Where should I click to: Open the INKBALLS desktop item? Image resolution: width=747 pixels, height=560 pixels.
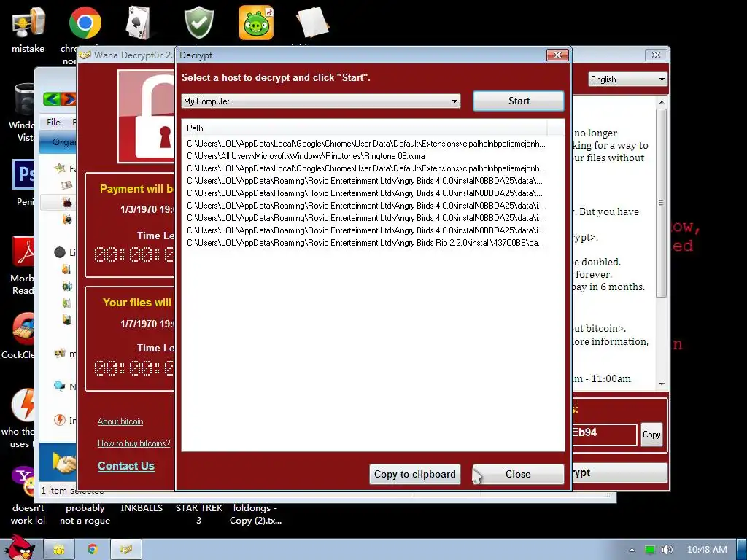click(142, 508)
